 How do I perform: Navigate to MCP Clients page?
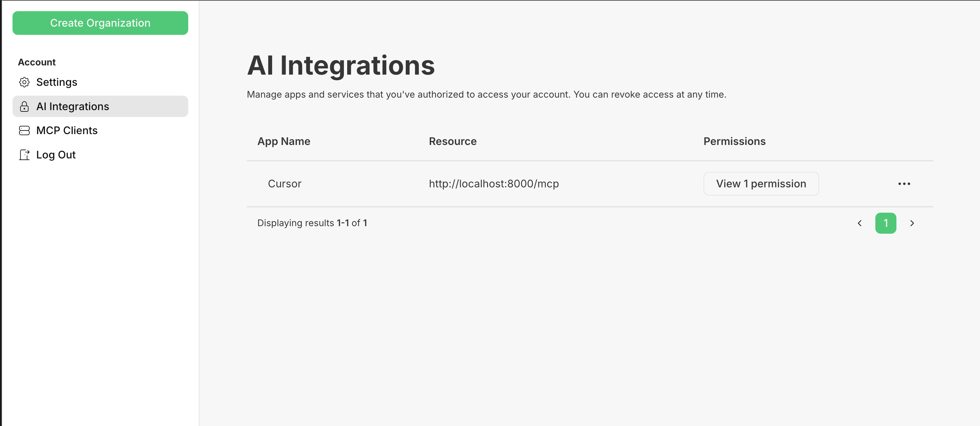[x=67, y=130]
